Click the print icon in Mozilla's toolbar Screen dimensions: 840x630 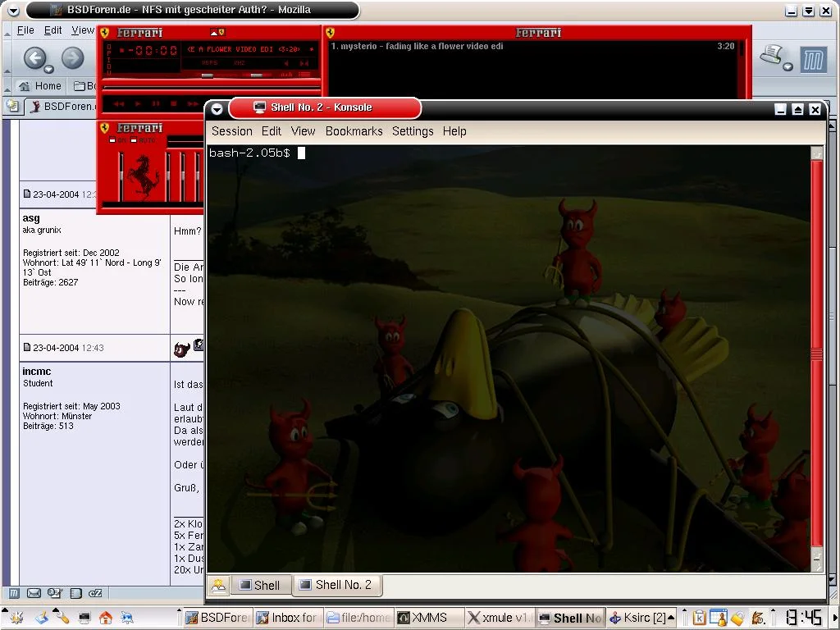click(771, 55)
